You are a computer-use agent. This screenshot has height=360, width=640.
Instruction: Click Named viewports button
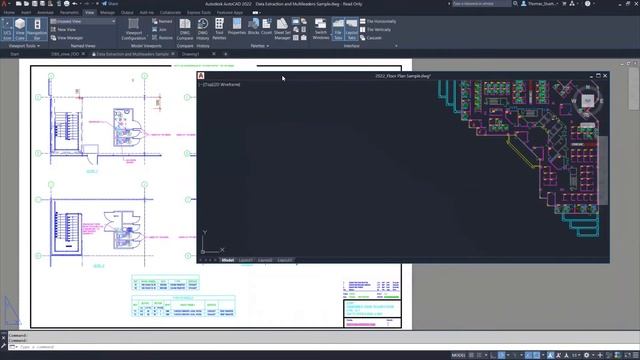162,21
